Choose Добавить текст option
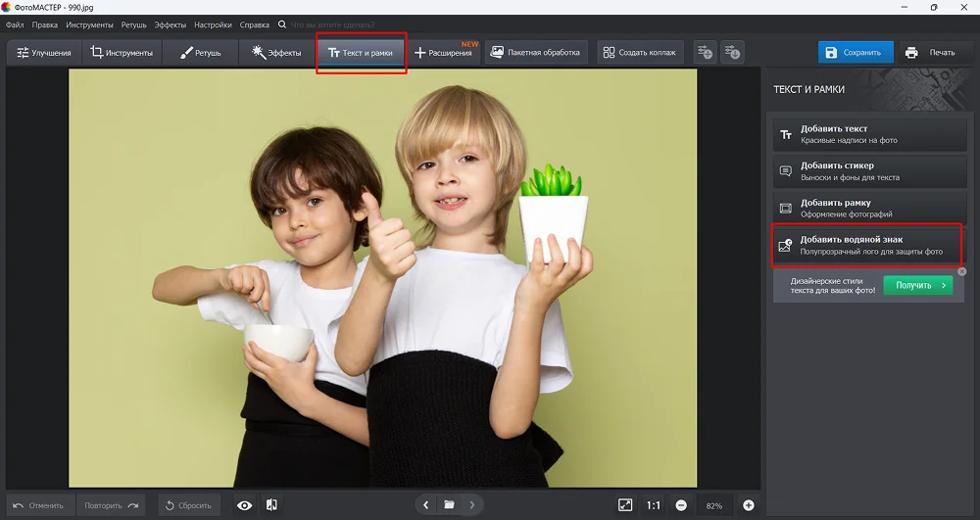Image resolution: width=980 pixels, height=520 pixels. [869, 134]
